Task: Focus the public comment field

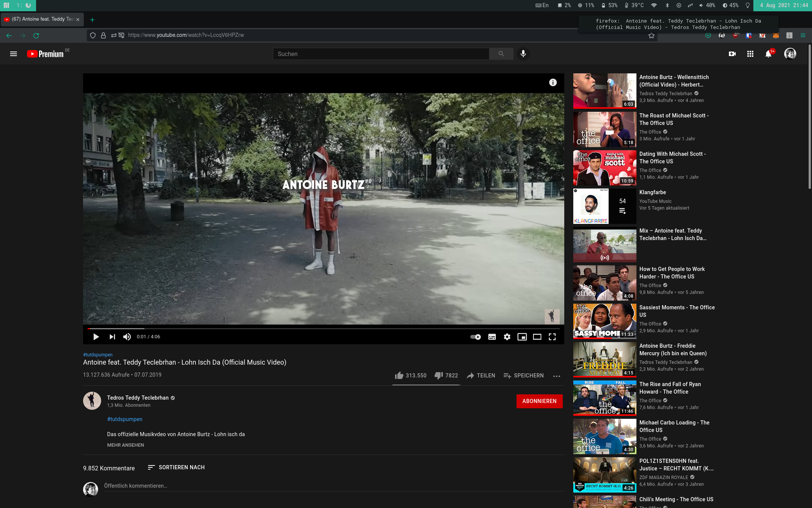Action: (333, 486)
